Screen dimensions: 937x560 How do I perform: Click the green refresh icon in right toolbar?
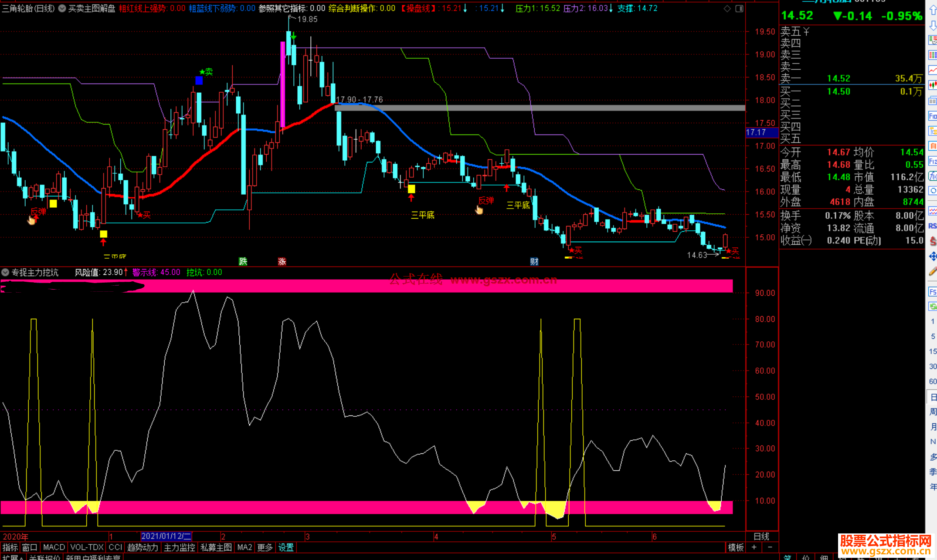coord(933,307)
